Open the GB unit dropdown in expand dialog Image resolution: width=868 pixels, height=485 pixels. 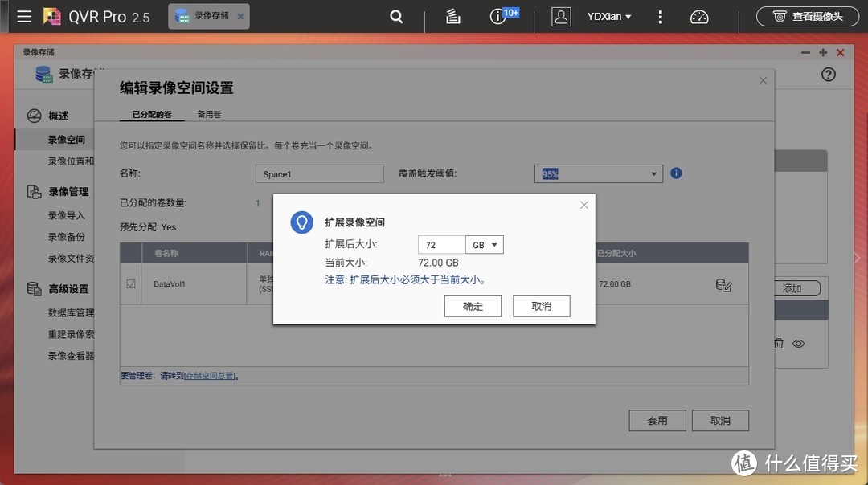(484, 243)
